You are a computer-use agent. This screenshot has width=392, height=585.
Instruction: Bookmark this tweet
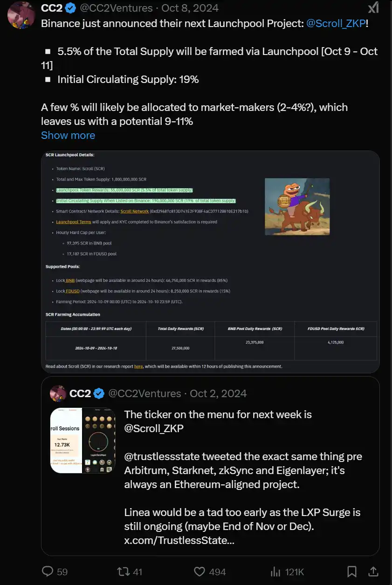[352, 571]
